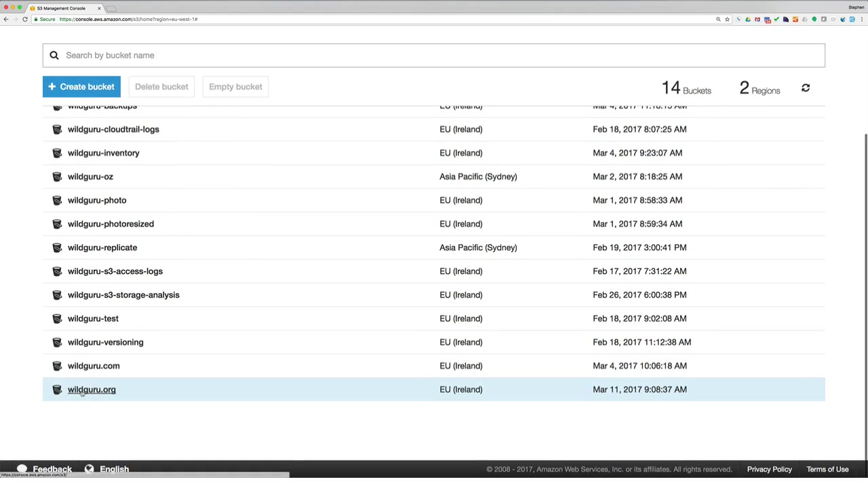Image resolution: width=868 pixels, height=488 pixels.
Task: Select the Feb 26, 2017 6:00:38 PM date
Action: 639,296
